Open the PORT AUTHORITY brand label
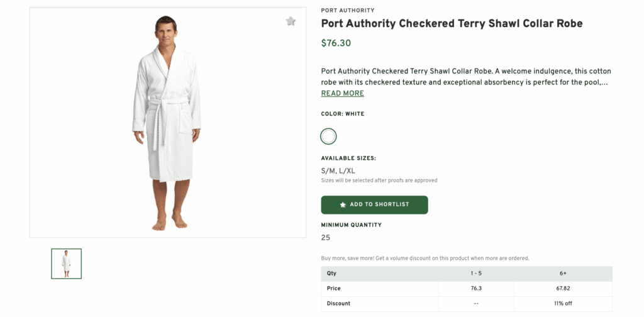644x317 pixels. tap(347, 10)
